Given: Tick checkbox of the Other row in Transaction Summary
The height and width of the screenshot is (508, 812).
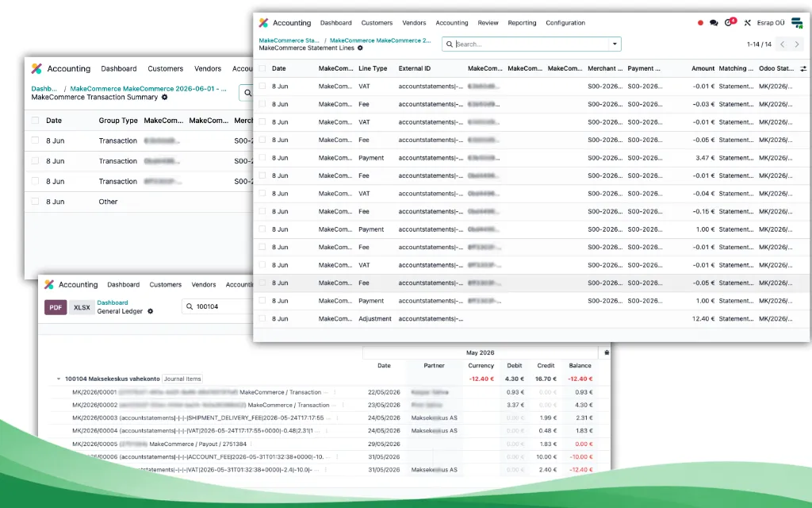Looking at the screenshot, I should point(35,202).
